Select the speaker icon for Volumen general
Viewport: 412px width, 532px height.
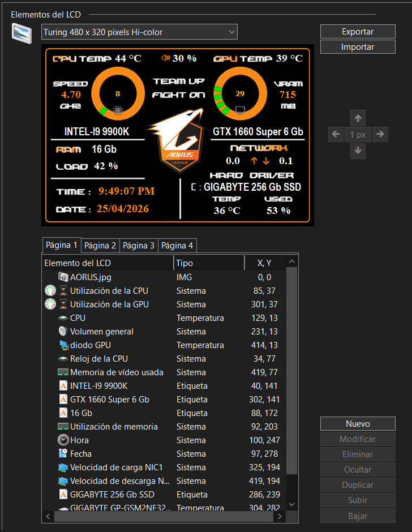(63, 332)
